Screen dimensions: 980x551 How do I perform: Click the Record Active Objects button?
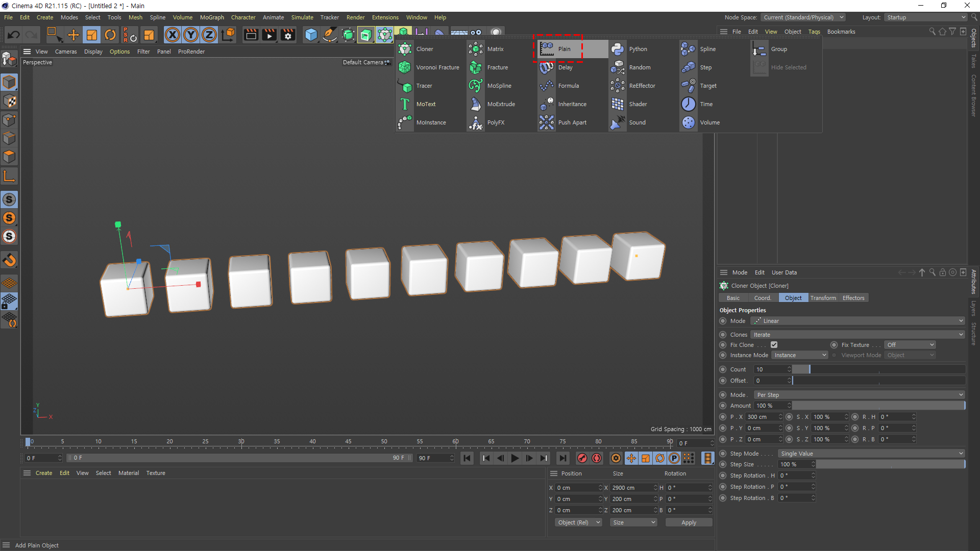click(x=582, y=458)
